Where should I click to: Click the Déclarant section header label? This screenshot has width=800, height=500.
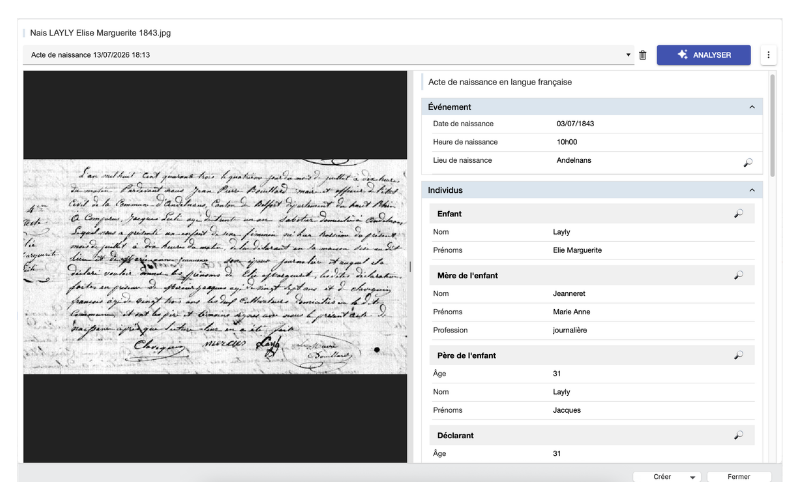pyautogui.click(x=455, y=435)
